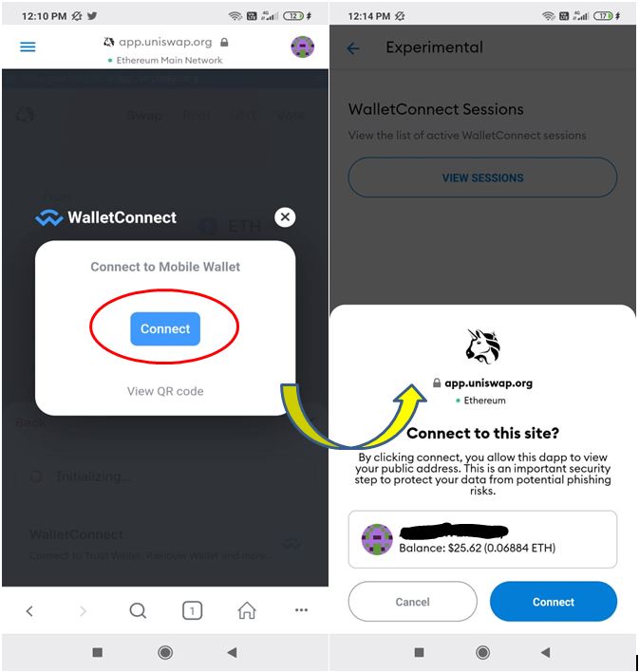Tap the blue Connect button in WalletConnect modal

click(165, 328)
